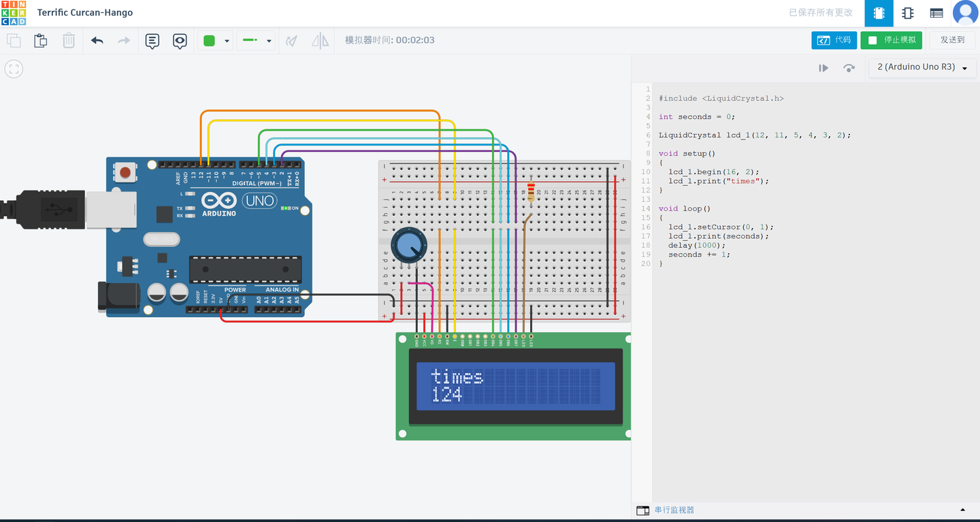Select the grayed-out Copy icon

coord(13,41)
